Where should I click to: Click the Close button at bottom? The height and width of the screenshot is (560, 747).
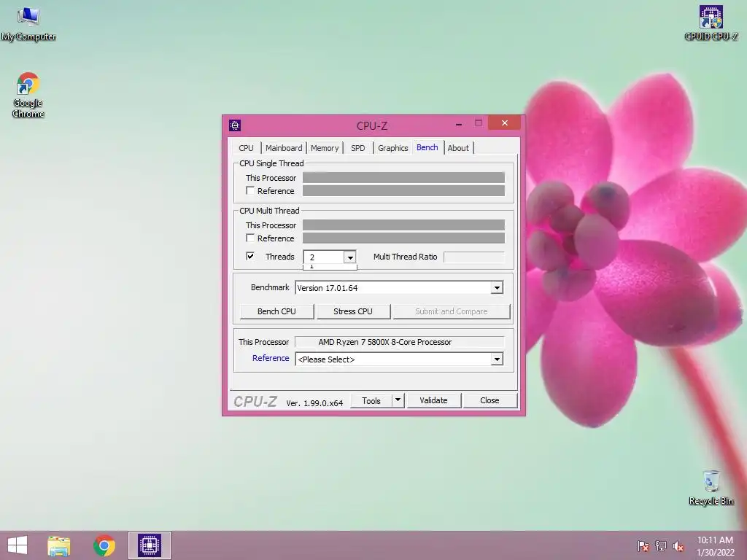tap(489, 400)
